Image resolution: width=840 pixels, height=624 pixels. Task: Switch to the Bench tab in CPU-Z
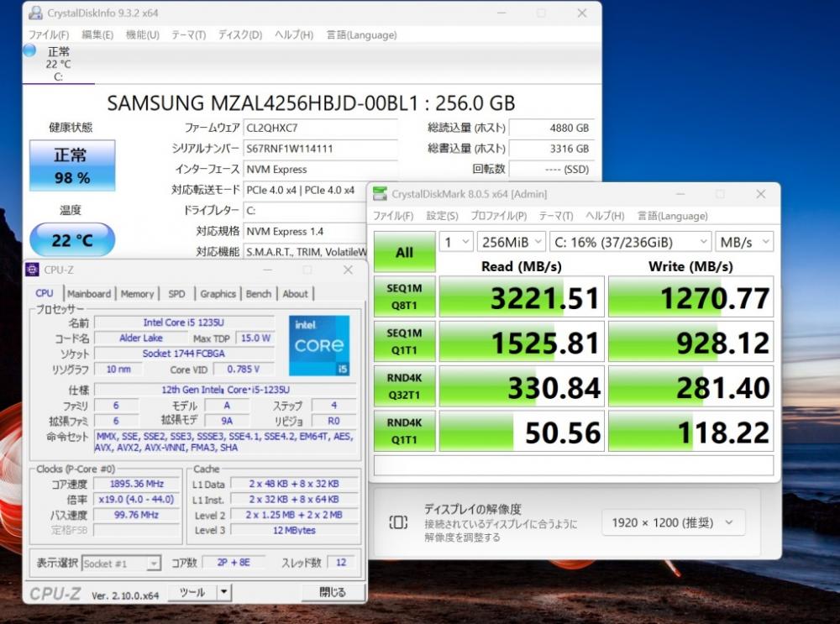tap(259, 294)
